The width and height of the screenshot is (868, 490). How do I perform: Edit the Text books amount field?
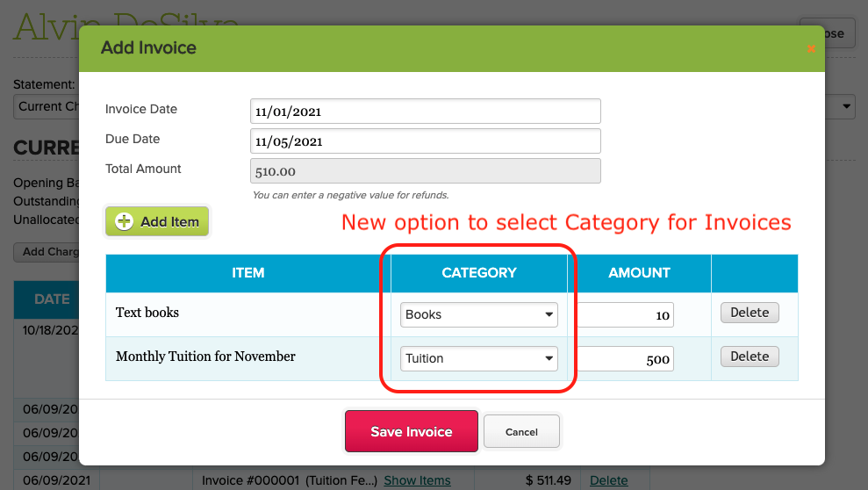pos(625,315)
